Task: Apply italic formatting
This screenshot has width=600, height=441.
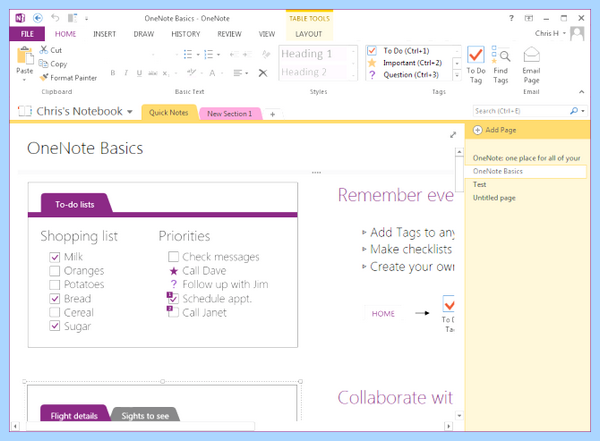Action: click(x=126, y=73)
